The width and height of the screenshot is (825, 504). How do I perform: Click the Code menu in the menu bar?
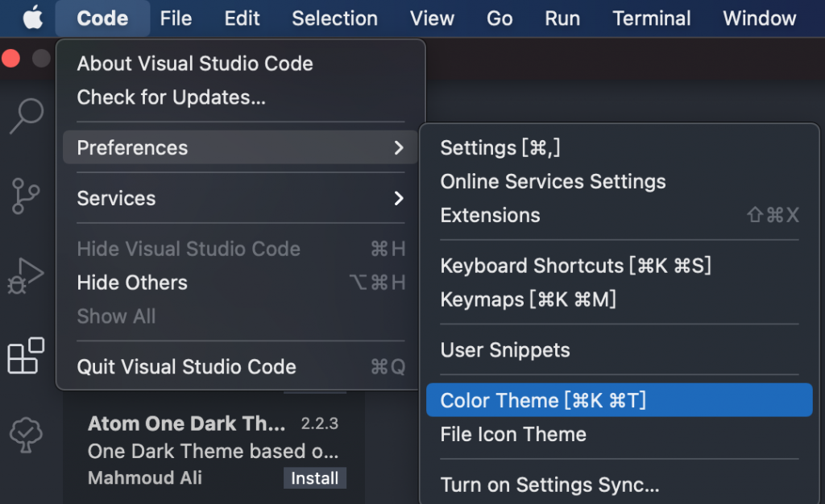click(x=102, y=19)
